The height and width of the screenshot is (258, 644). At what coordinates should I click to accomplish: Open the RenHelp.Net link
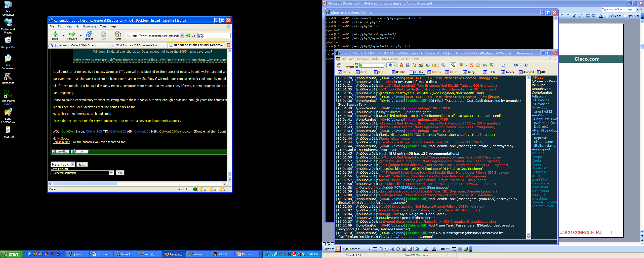[x=61, y=142]
